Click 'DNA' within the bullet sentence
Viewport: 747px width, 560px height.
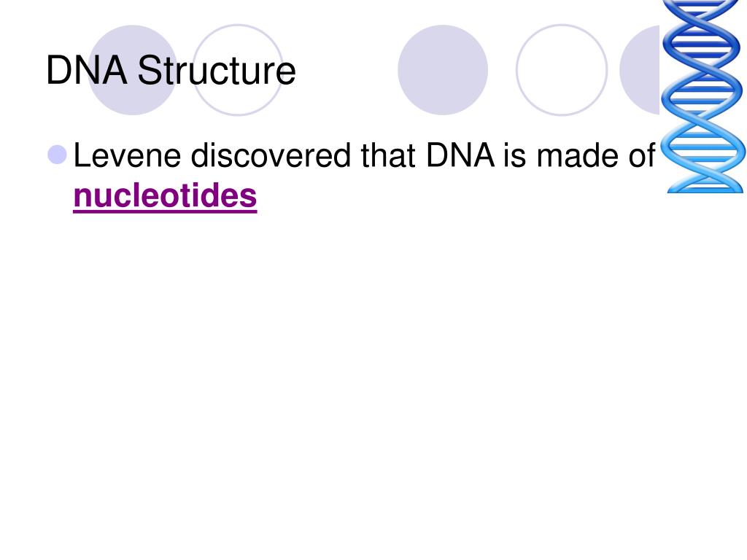(x=460, y=155)
